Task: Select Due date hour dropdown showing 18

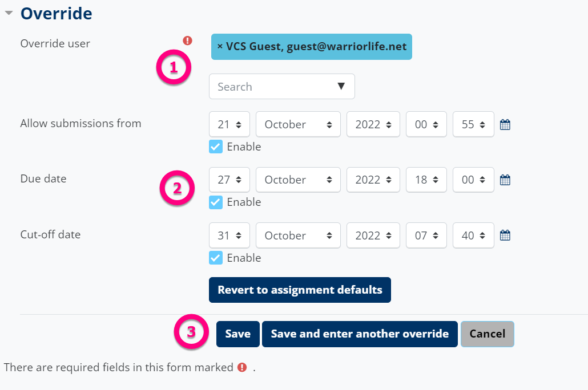Action: tap(426, 180)
